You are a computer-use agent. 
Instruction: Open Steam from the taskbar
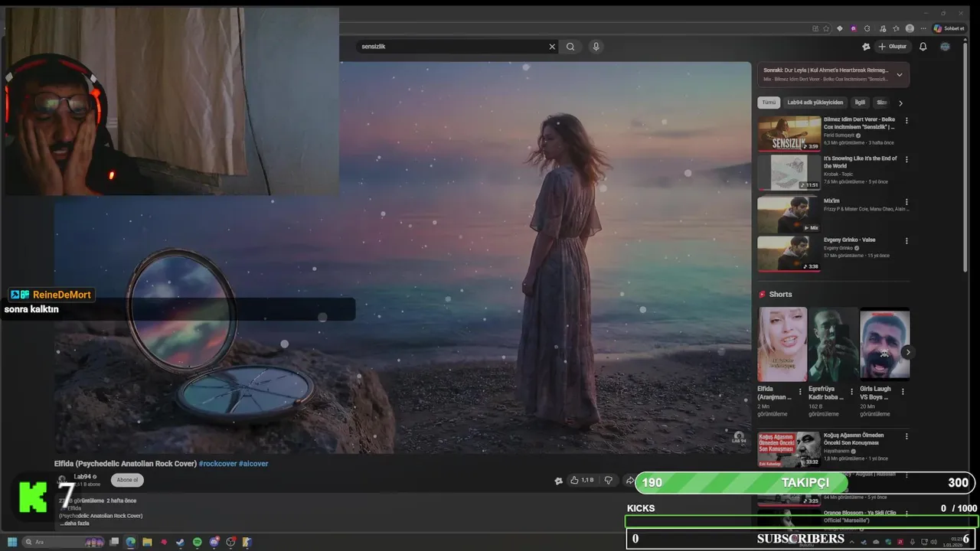(x=181, y=542)
